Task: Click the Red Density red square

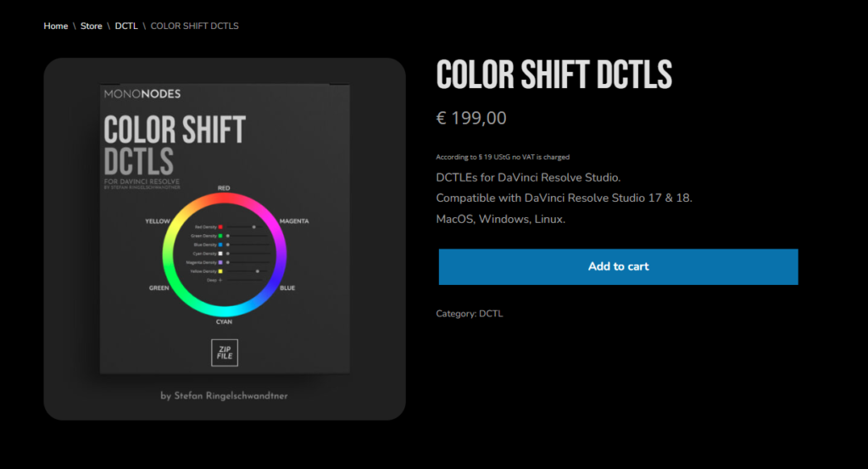Action: tap(220, 227)
